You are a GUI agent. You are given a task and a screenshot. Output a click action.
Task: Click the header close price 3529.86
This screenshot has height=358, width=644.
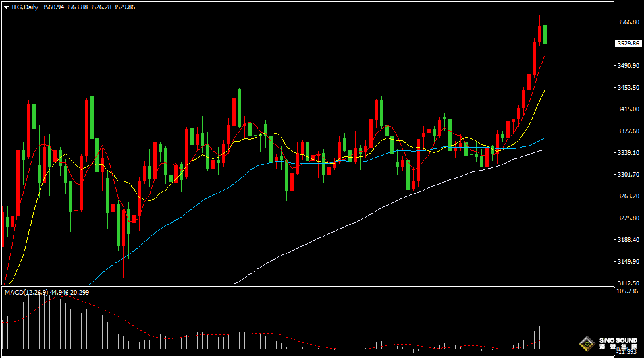coord(124,7)
